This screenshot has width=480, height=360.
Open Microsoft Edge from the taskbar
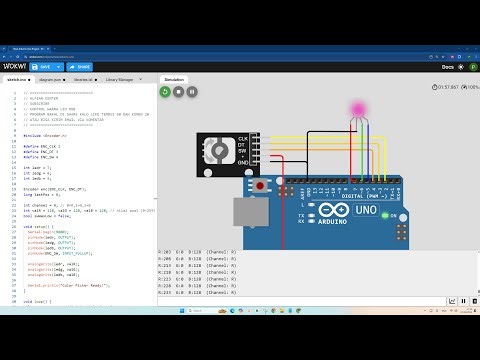pos(232,311)
